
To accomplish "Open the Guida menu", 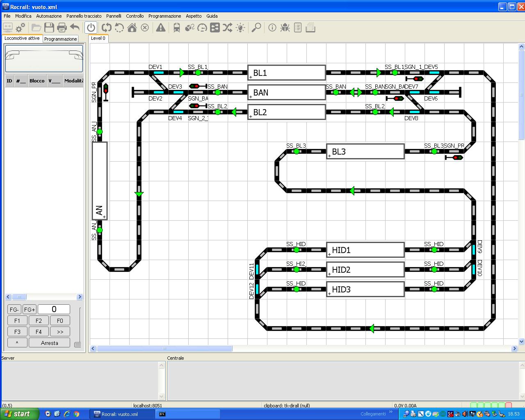I will coord(212,16).
